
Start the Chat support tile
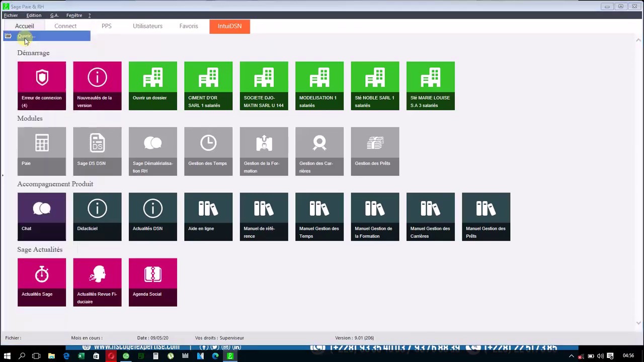coord(42,217)
